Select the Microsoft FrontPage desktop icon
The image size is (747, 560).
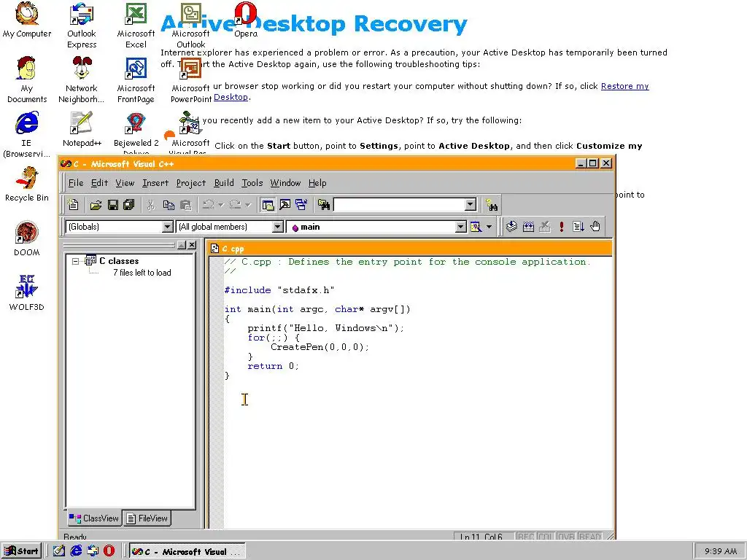tap(136, 80)
